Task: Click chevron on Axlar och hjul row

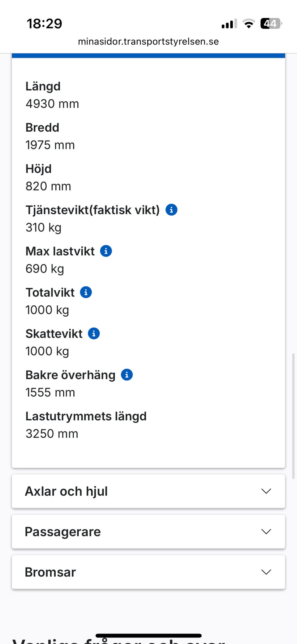Action: pyautogui.click(x=266, y=491)
